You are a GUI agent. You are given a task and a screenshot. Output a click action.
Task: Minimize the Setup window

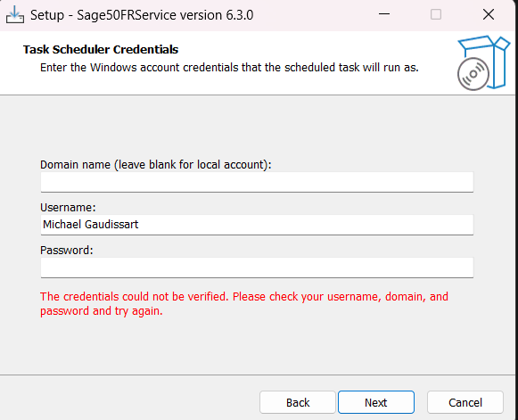384,14
